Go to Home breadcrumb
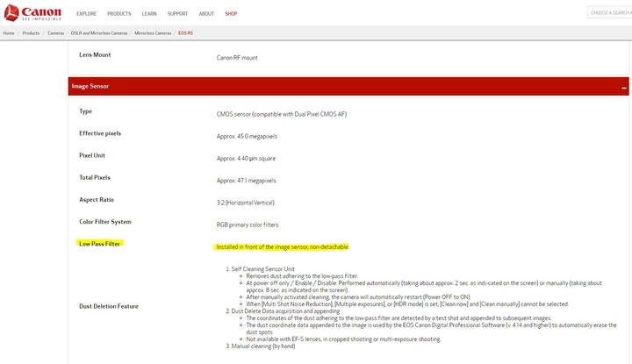This screenshot has height=364, width=632. pyautogui.click(x=9, y=33)
